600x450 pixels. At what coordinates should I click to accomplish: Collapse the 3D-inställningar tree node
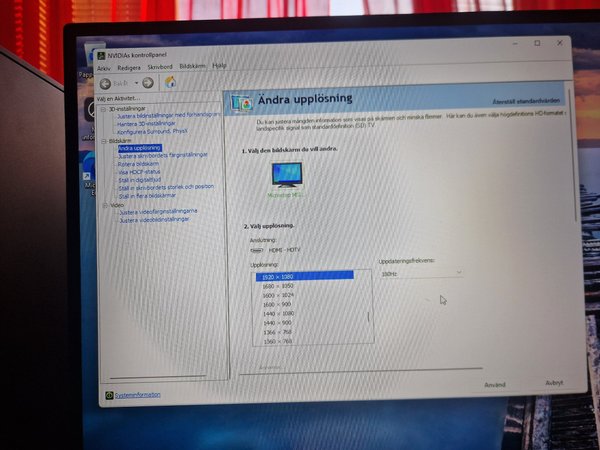[x=103, y=107]
